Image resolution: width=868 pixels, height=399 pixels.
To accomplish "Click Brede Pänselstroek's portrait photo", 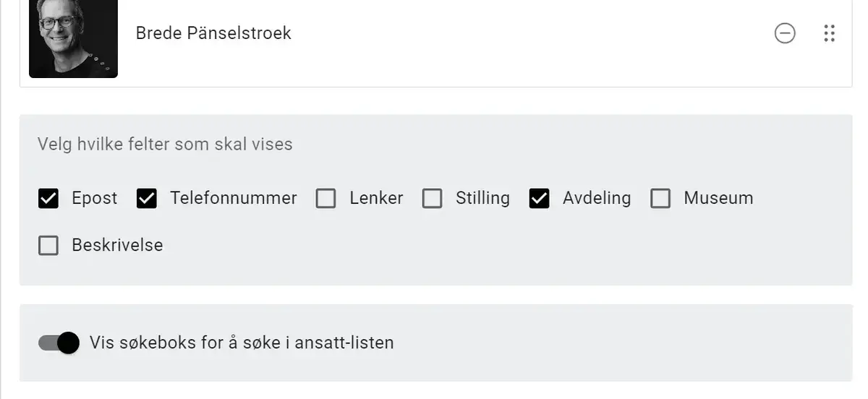I will point(73,38).
